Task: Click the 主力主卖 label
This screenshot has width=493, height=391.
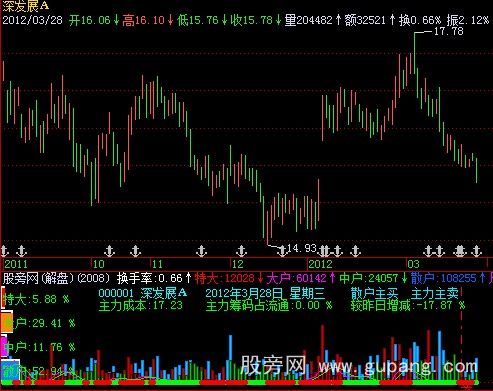Action: [x=434, y=293]
